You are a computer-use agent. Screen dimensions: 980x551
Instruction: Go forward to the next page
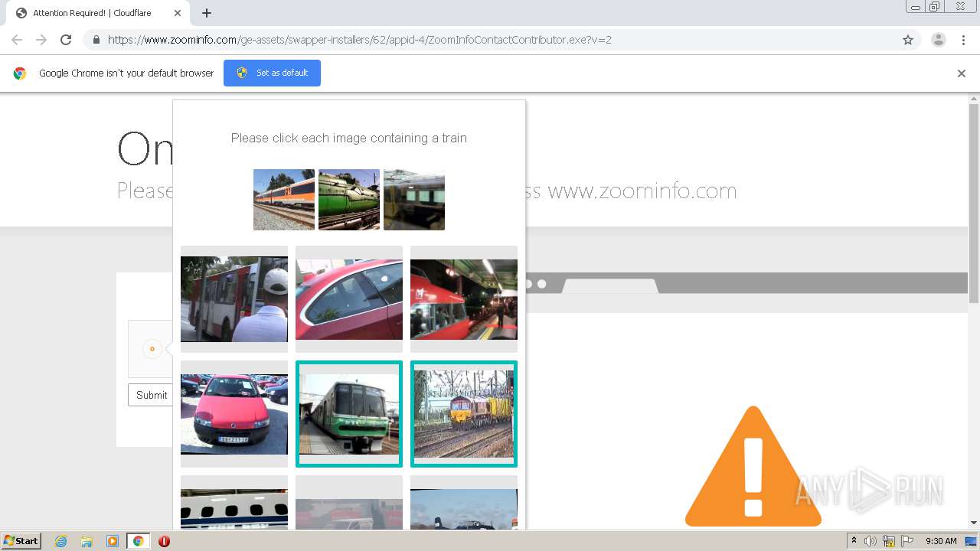tap(41, 40)
